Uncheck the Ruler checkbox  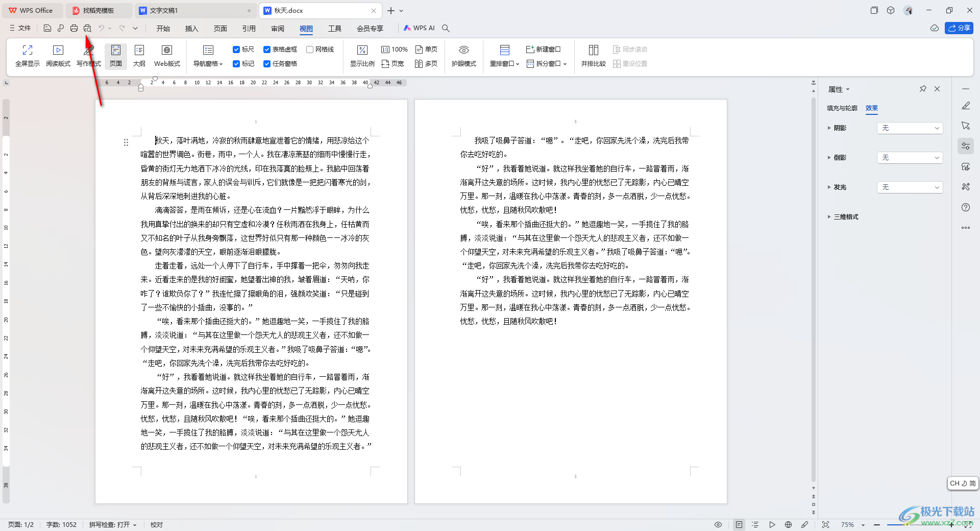click(x=236, y=50)
